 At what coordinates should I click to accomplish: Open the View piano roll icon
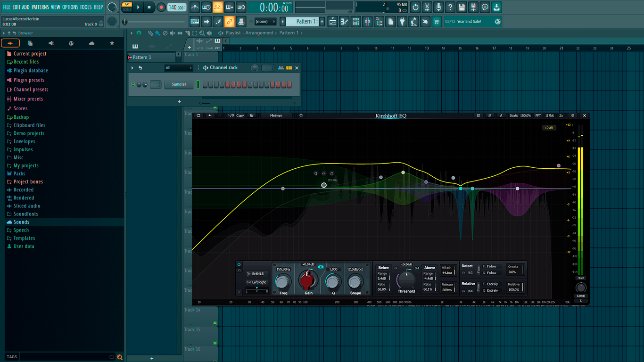(344, 22)
